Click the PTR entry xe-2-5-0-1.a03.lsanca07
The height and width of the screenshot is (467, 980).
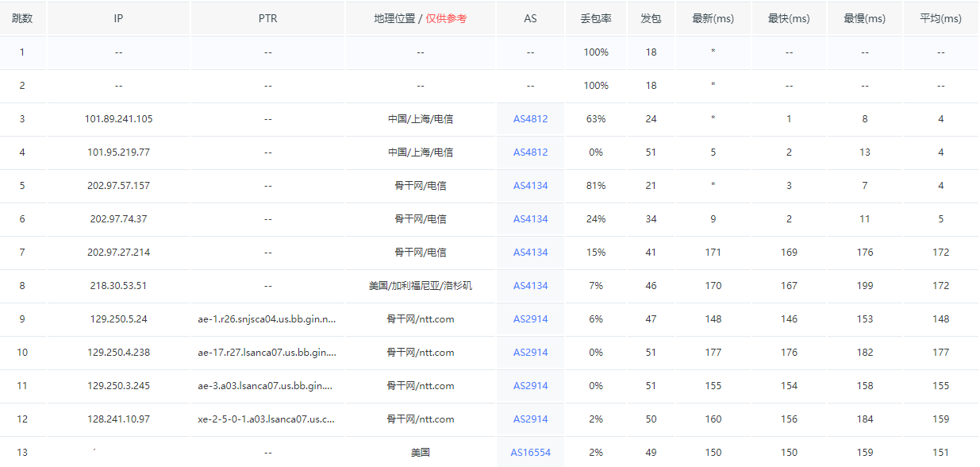pos(267,419)
